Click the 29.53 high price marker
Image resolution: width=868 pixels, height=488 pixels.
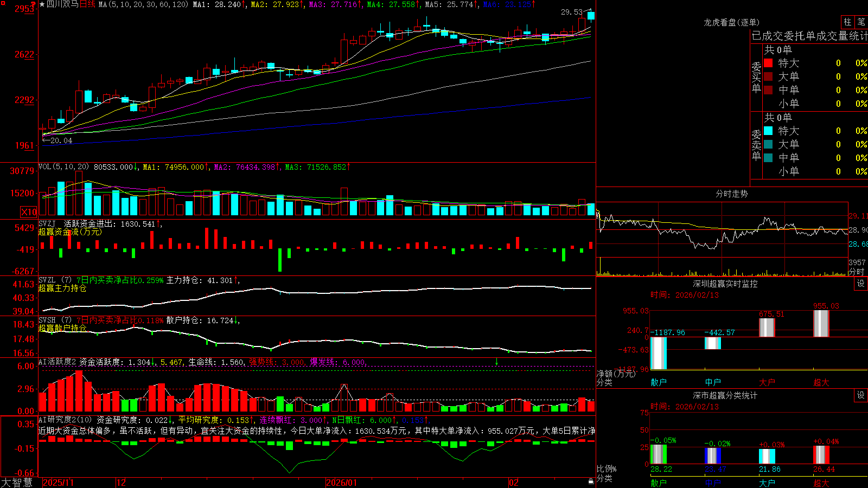571,12
